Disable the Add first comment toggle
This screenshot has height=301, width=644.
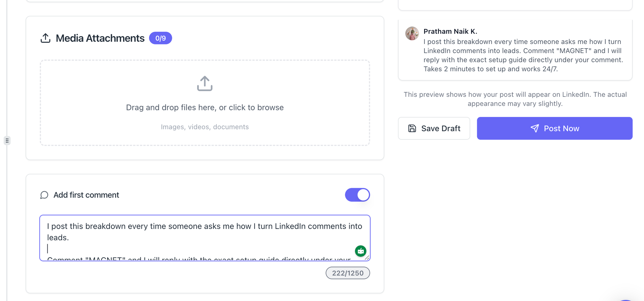(357, 195)
